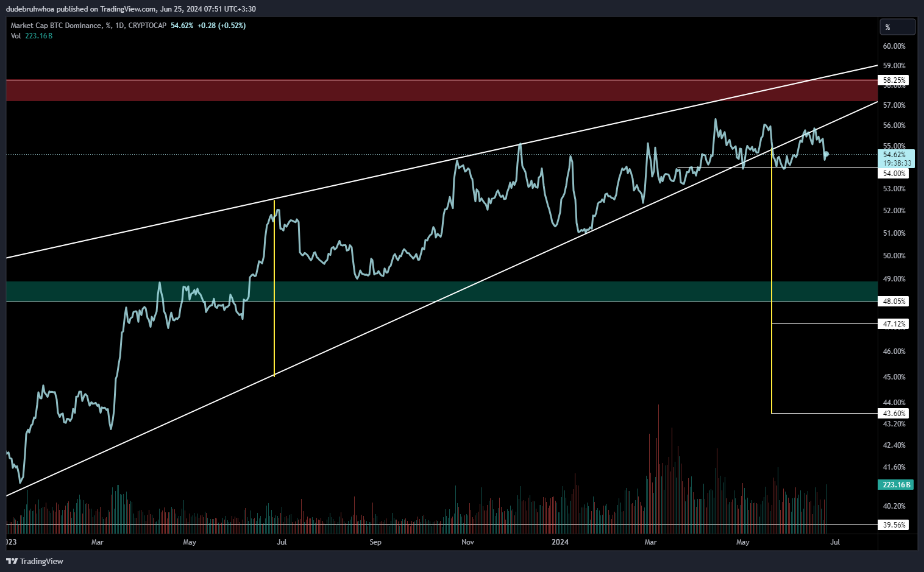Click the 54.62% value in the chart legend
This screenshot has height=572, width=924.
(x=182, y=26)
